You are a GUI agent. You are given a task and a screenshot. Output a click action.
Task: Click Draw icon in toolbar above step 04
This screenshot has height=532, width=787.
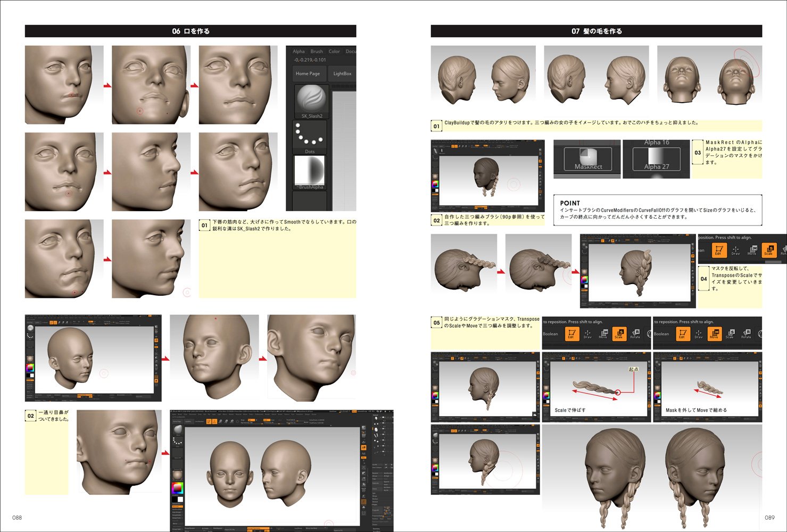[735, 250]
